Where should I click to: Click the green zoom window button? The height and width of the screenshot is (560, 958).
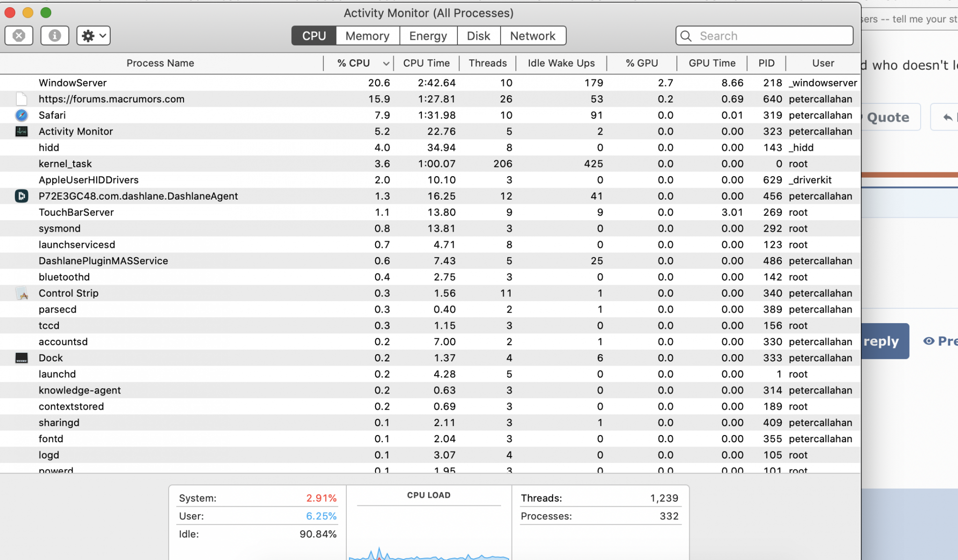point(46,13)
